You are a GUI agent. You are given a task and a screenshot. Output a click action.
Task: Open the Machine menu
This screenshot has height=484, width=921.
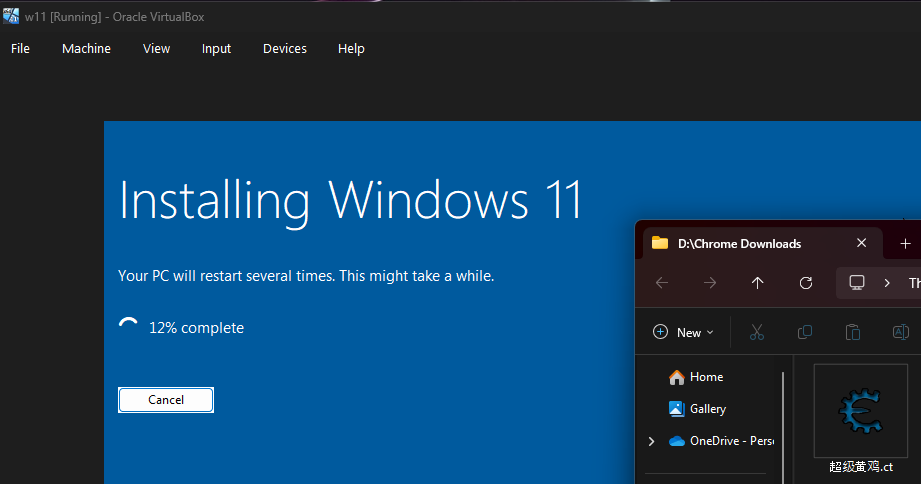[86, 49]
